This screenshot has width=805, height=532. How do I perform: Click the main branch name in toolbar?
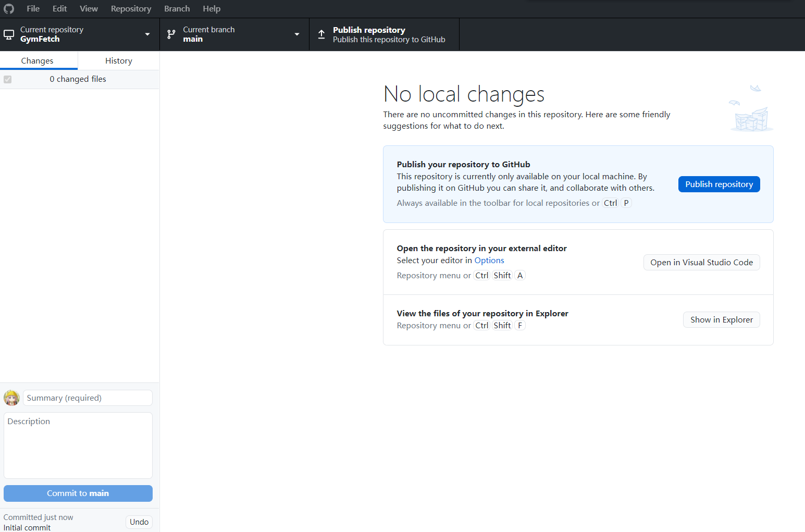tap(193, 39)
